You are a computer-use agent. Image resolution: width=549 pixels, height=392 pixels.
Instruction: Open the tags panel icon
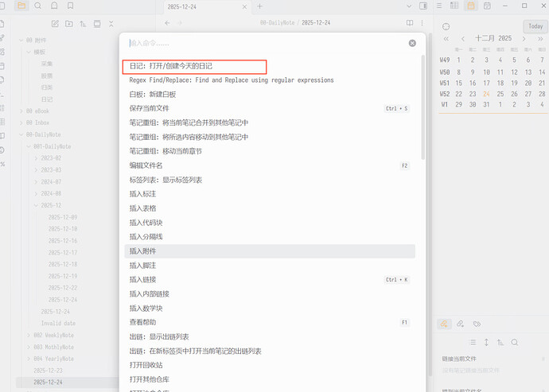pyautogui.click(x=477, y=324)
